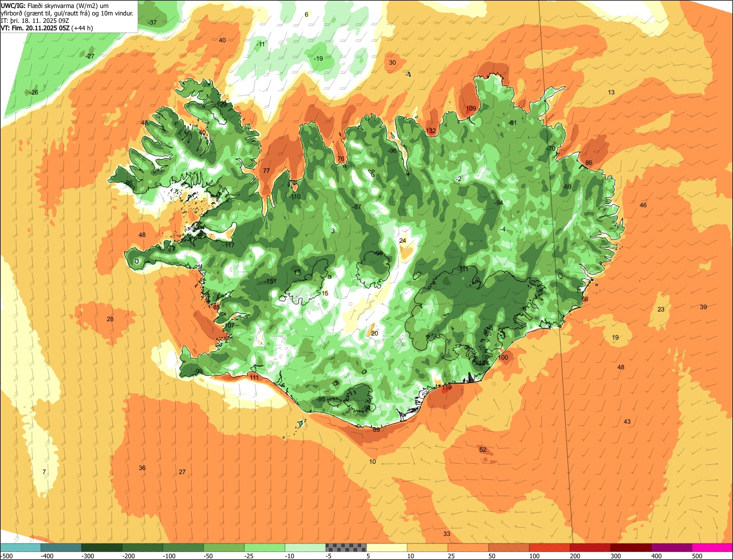The width and height of the screenshot is (733, 560).
Task: Click the red 200 to 300 legend swatch
Action: [x=590, y=547]
